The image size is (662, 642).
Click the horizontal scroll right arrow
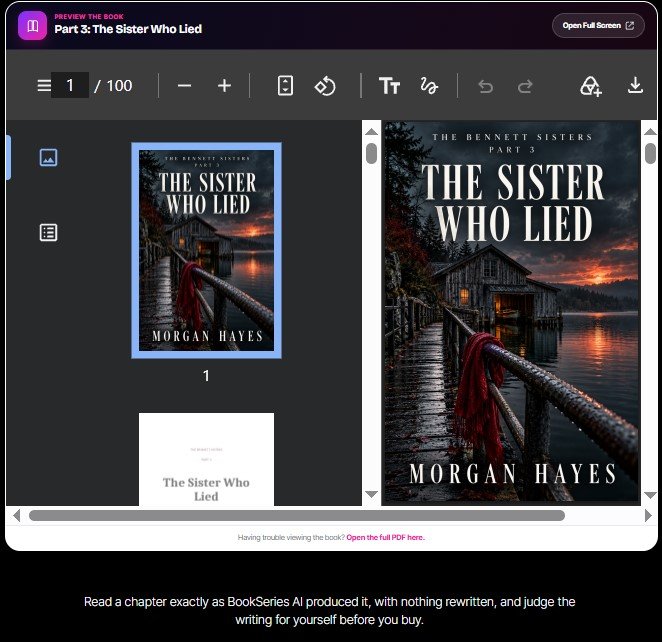648,515
